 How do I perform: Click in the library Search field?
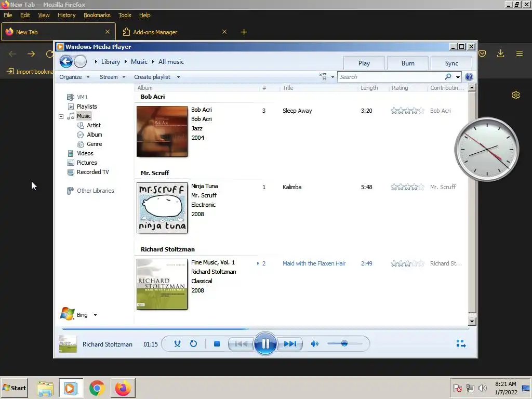[391, 77]
